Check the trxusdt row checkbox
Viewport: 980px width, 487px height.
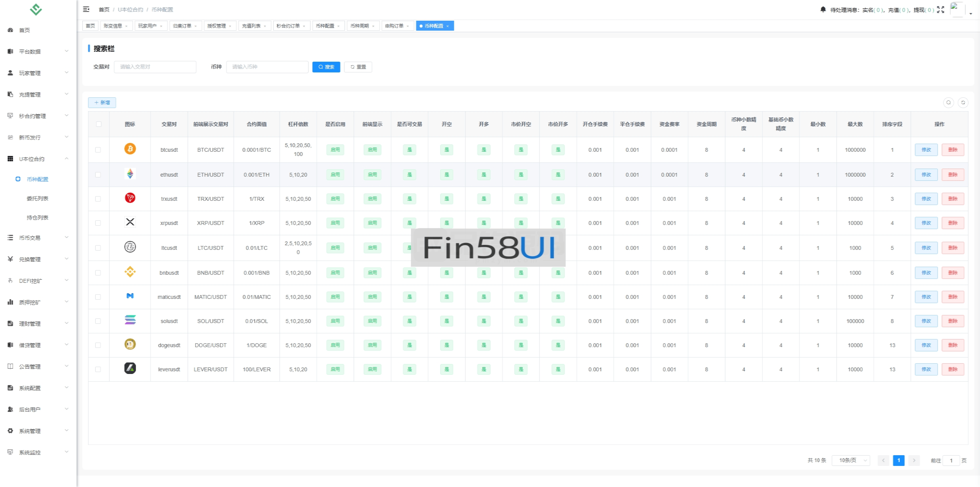tap(98, 199)
